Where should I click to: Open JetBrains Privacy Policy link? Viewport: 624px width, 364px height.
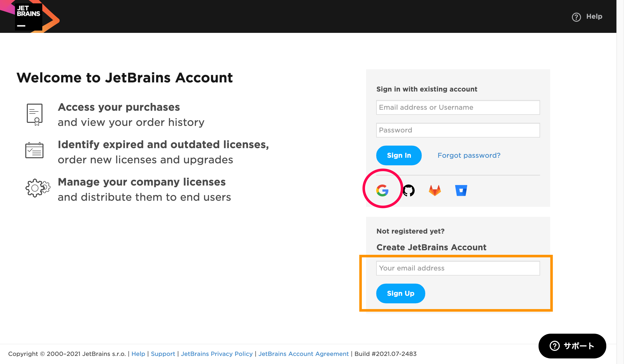coord(217,354)
